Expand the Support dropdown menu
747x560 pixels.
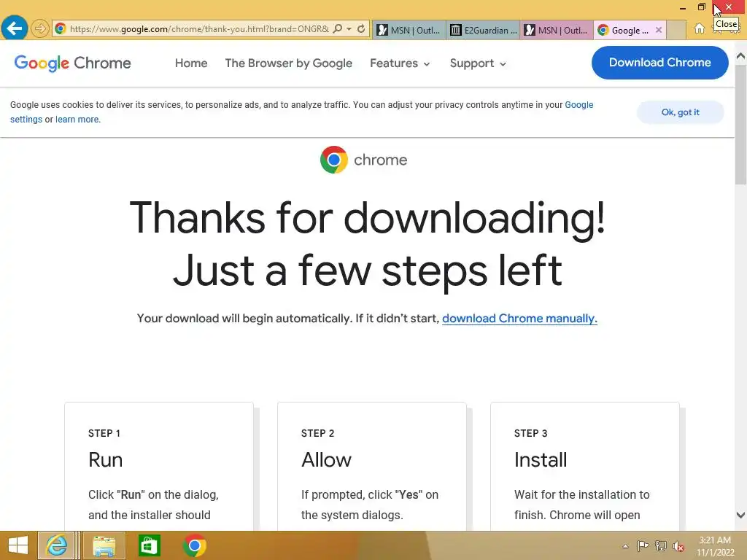pos(478,63)
